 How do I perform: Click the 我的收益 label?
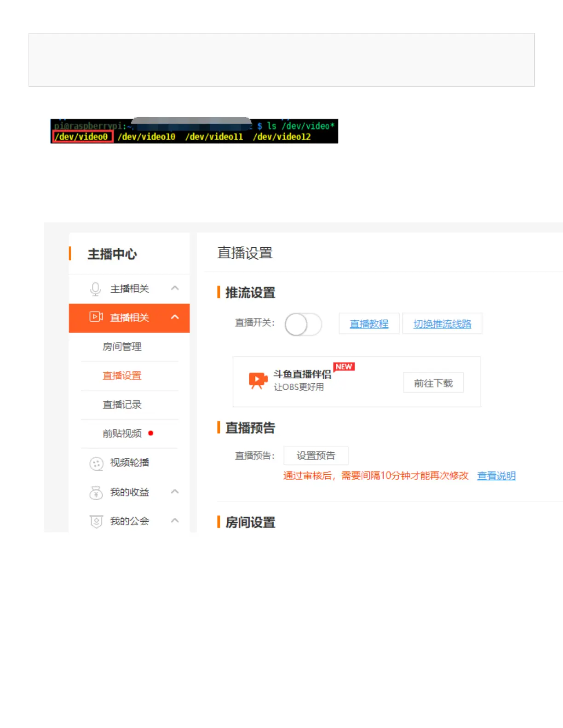pyautogui.click(x=130, y=492)
